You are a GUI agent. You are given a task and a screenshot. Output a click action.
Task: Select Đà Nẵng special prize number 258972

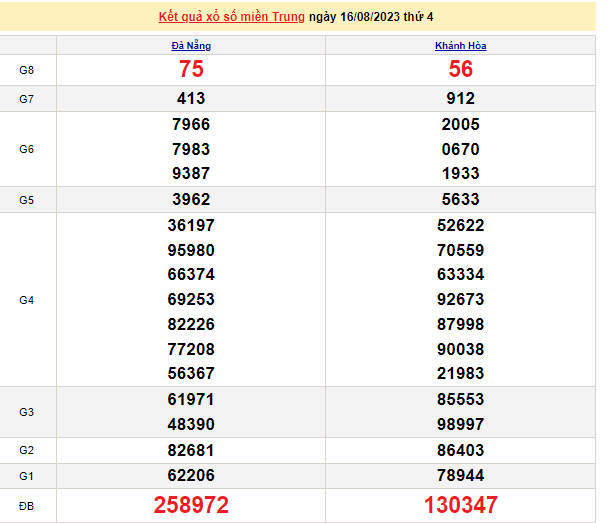click(x=191, y=505)
